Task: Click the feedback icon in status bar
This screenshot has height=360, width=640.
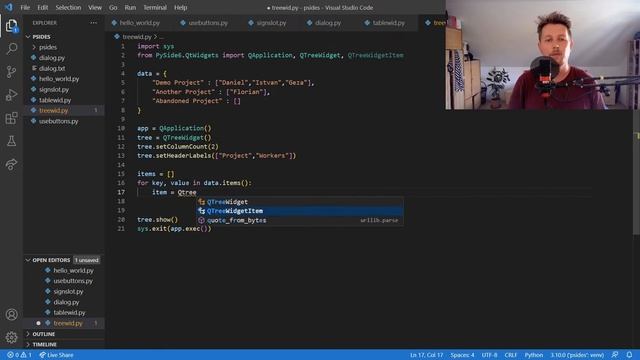Action: [615, 355]
